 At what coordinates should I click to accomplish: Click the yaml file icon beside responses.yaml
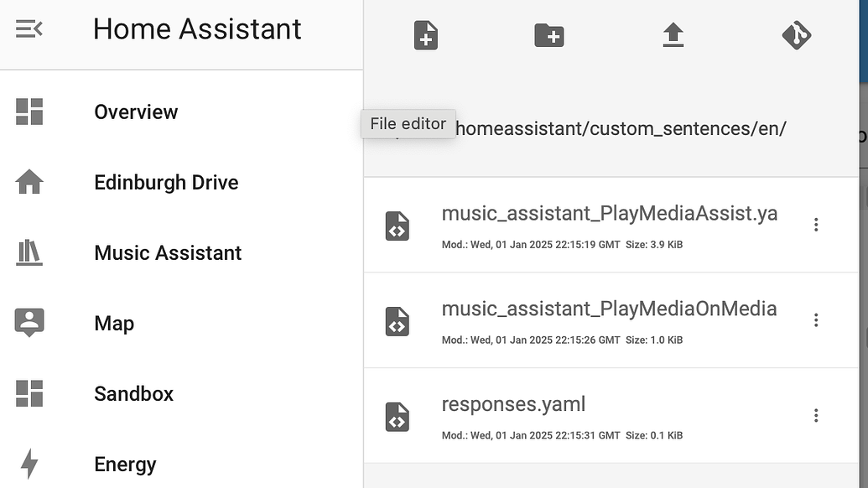[396, 415]
